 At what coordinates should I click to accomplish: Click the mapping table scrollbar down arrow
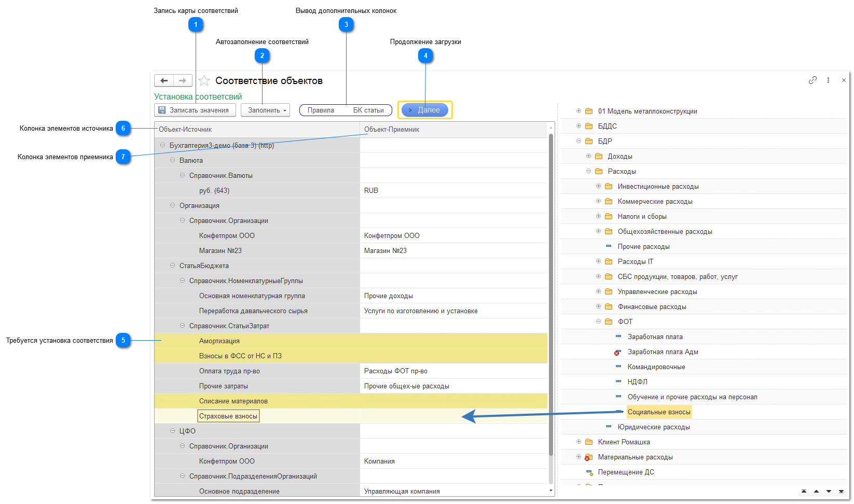click(x=551, y=491)
